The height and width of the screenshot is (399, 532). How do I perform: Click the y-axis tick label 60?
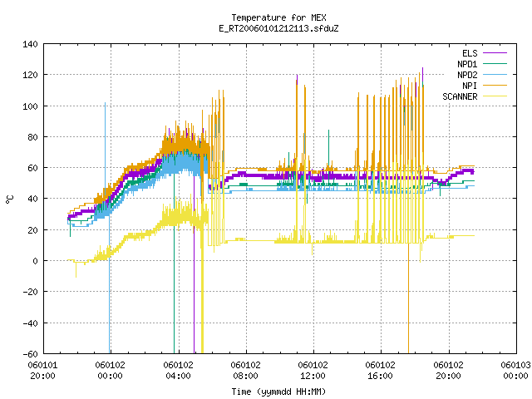(x=32, y=168)
